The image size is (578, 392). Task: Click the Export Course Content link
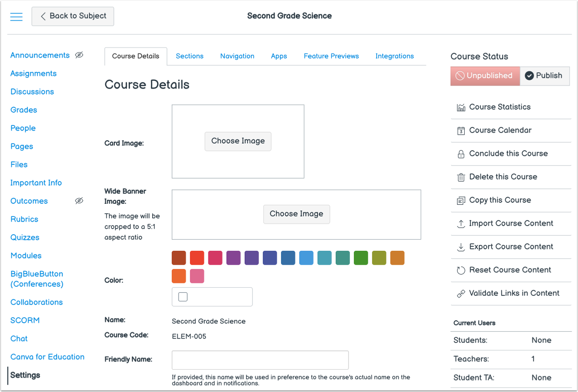point(511,246)
